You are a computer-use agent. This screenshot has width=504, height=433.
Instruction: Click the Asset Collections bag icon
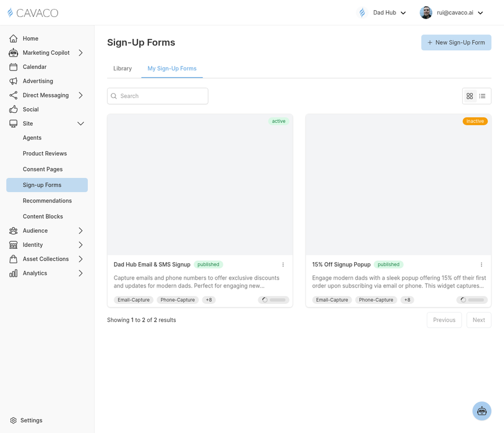(13, 259)
